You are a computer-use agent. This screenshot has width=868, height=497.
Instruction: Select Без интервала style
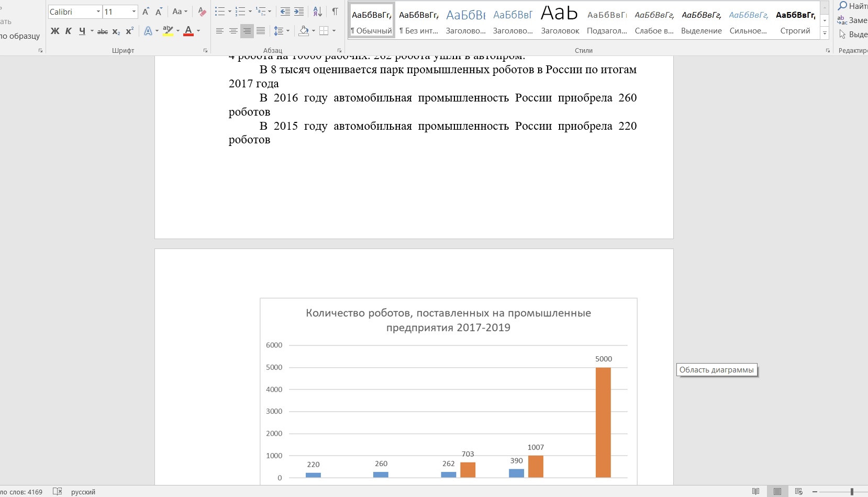(419, 20)
